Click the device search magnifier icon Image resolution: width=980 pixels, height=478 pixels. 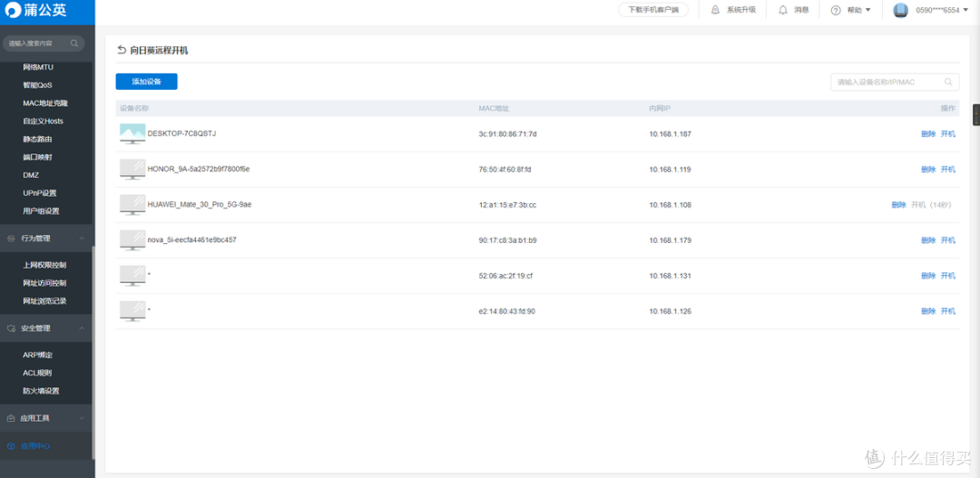click(948, 82)
